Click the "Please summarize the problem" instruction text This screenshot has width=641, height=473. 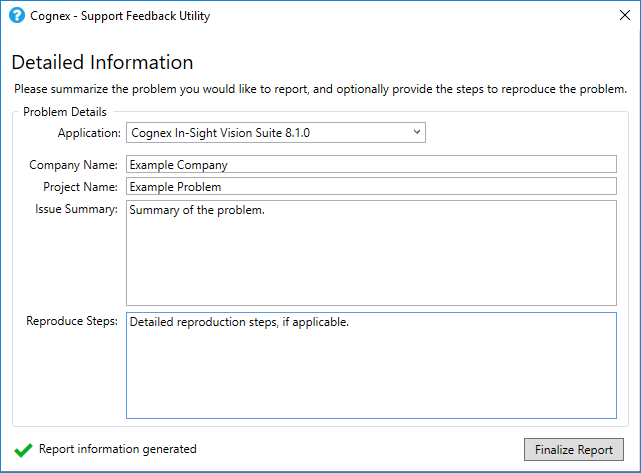pyautogui.click(x=320, y=90)
